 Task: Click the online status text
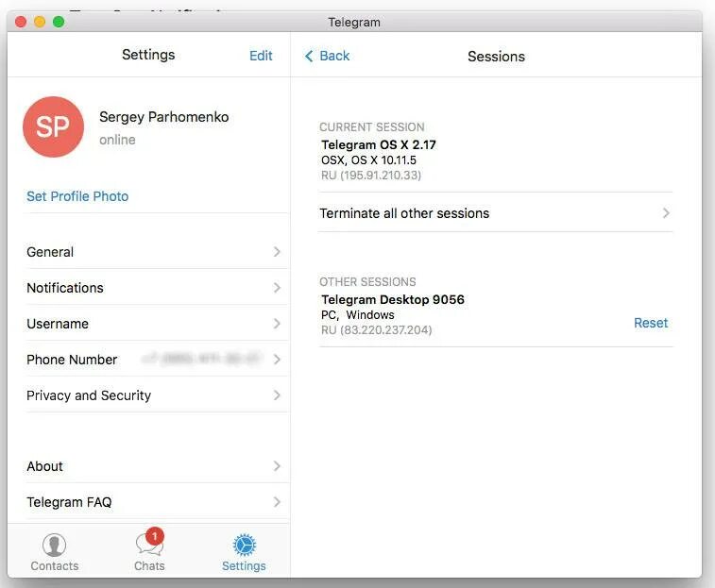click(117, 140)
